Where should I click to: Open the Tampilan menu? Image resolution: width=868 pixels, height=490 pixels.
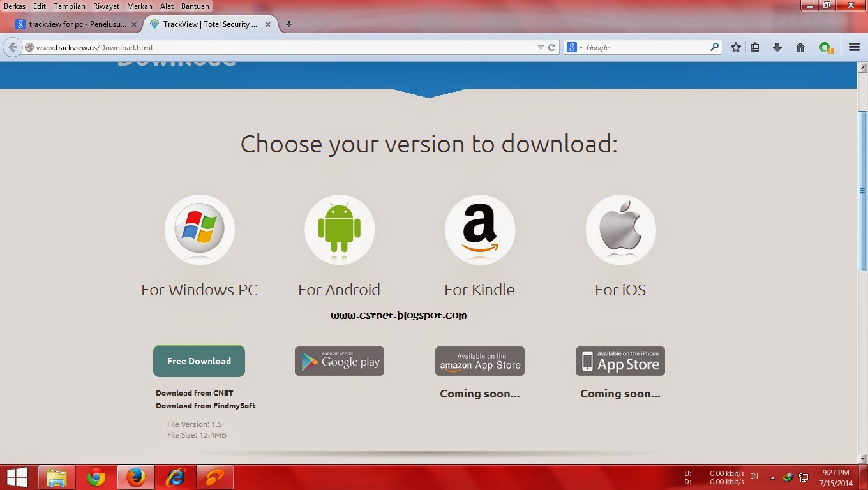pyautogui.click(x=70, y=6)
